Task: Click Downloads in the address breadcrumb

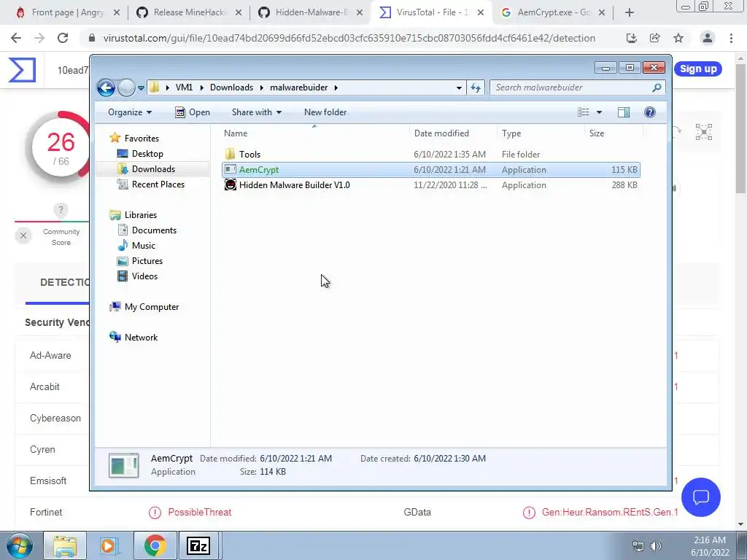Action: point(231,87)
